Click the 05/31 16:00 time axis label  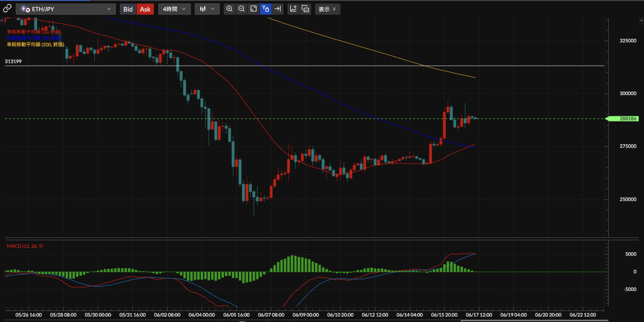tap(133, 315)
